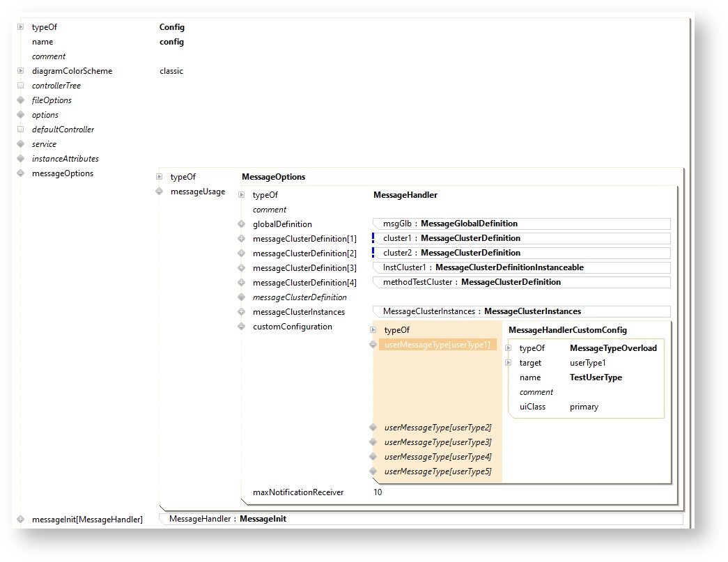
Task: Expand the target userType1 arrow
Action: [x=509, y=363]
